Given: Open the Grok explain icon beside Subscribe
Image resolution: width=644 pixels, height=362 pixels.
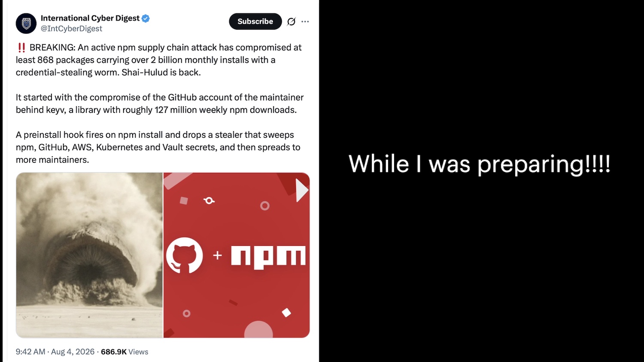Looking at the screenshot, I should [x=291, y=21].
